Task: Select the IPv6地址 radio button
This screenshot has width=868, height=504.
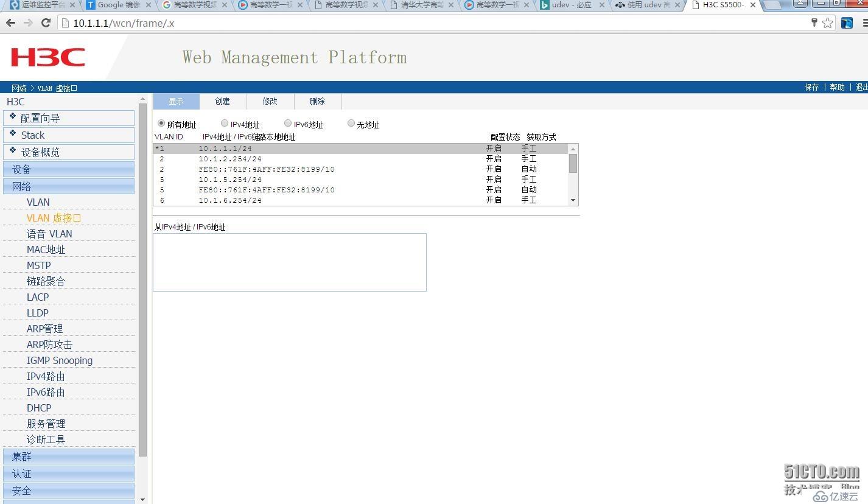Action: (288, 124)
